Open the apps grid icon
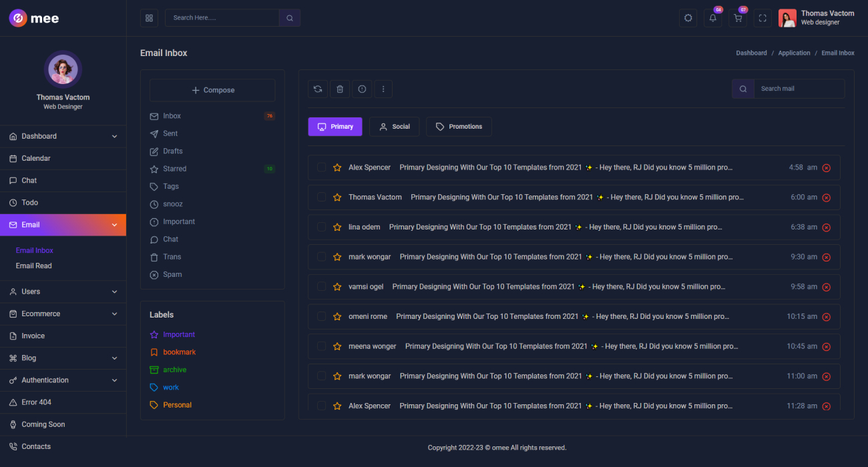The width and height of the screenshot is (868, 467). [x=150, y=18]
